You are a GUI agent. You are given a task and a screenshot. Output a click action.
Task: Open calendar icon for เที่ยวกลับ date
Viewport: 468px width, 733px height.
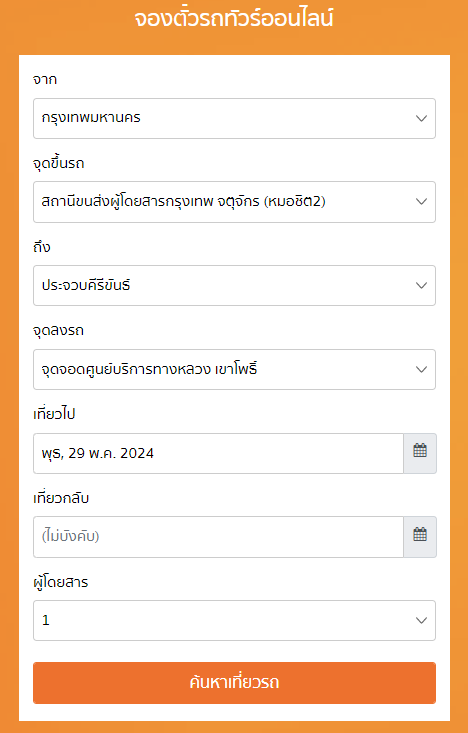click(x=420, y=537)
